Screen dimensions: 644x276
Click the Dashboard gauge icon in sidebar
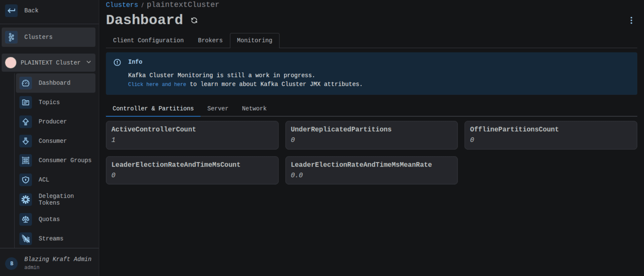pyautogui.click(x=26, y=83)
